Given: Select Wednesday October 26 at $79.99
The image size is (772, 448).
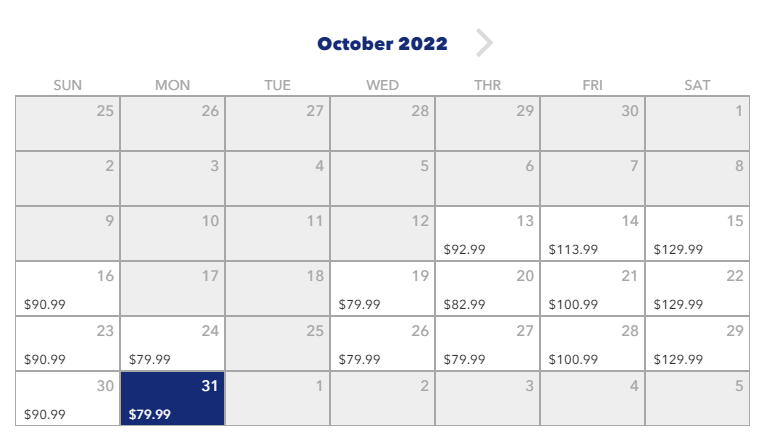Looking at the screenshot, I should pyautogui.click(x=383, y=344).
